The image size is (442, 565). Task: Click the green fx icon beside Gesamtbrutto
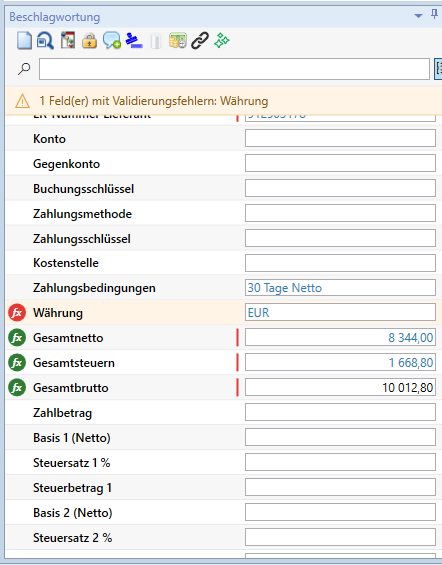click(x=17, y=388)
